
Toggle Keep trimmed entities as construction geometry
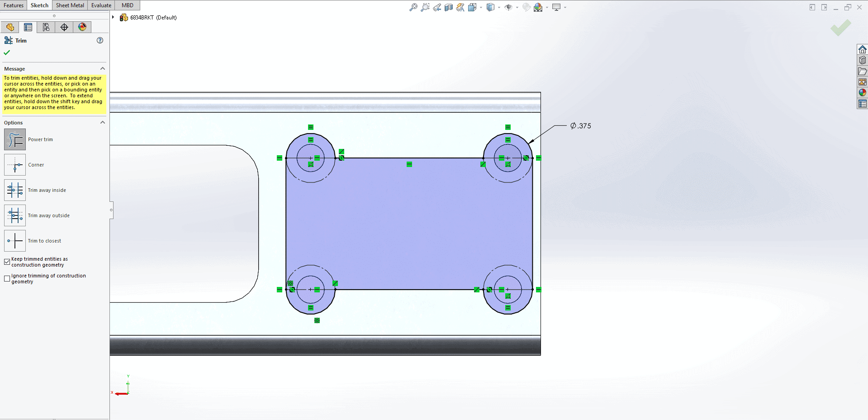tap(7, 262)
